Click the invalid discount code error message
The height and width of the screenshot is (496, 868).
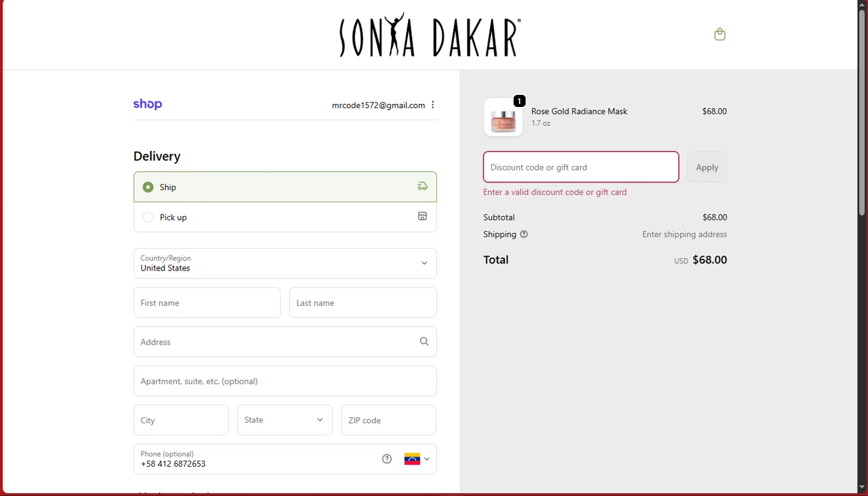(x=555, y=192)
